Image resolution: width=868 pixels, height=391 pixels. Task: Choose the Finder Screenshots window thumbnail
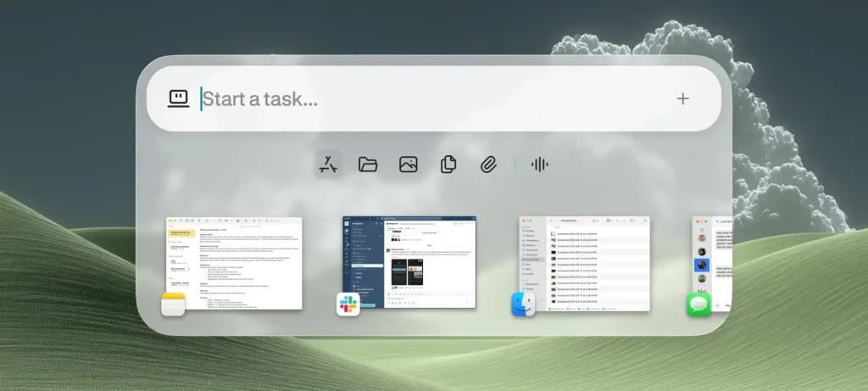585,262
